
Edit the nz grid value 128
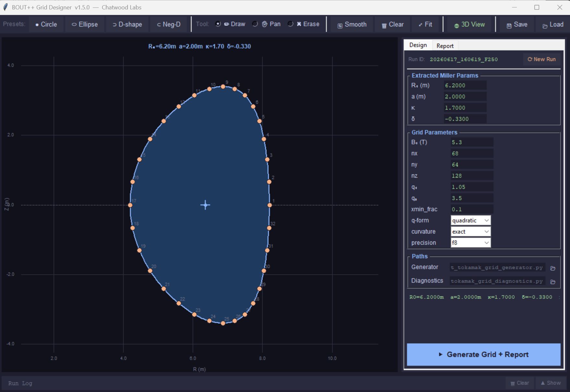click(x=472, y=176)
